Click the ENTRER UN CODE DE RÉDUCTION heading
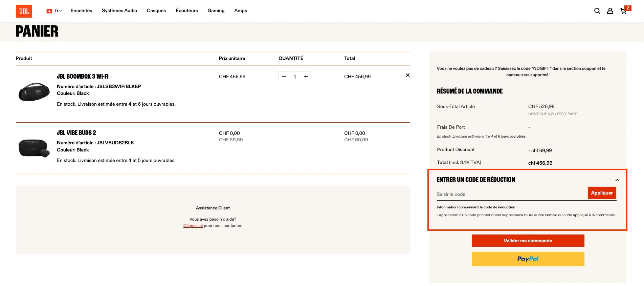The width and height of the screenshot is (644, 286). [x=476, y=180]
